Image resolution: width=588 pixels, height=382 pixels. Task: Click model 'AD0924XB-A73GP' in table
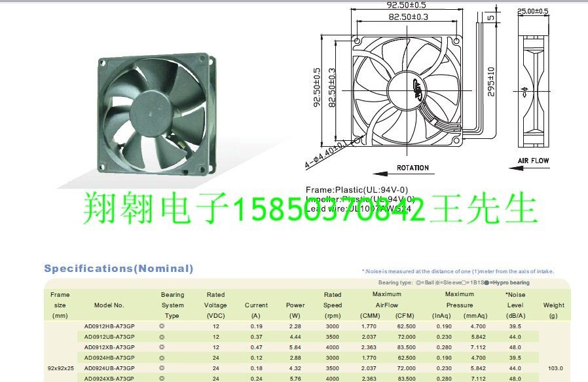pos(109,379)
